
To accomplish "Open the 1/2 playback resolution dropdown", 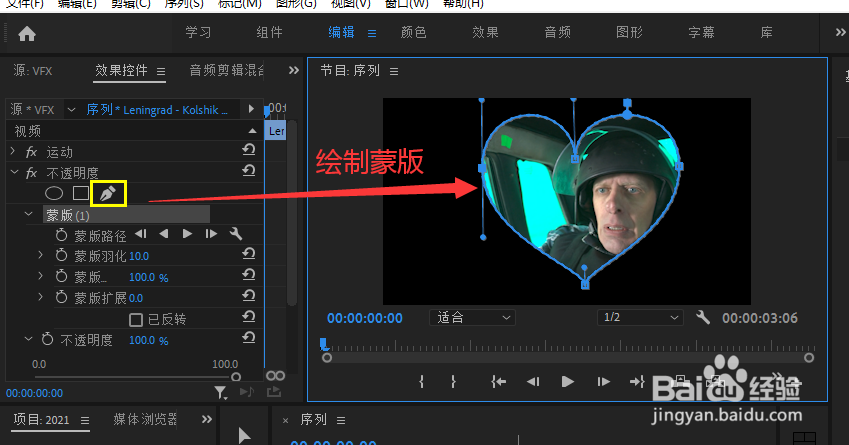I will (x=640, y=317).
